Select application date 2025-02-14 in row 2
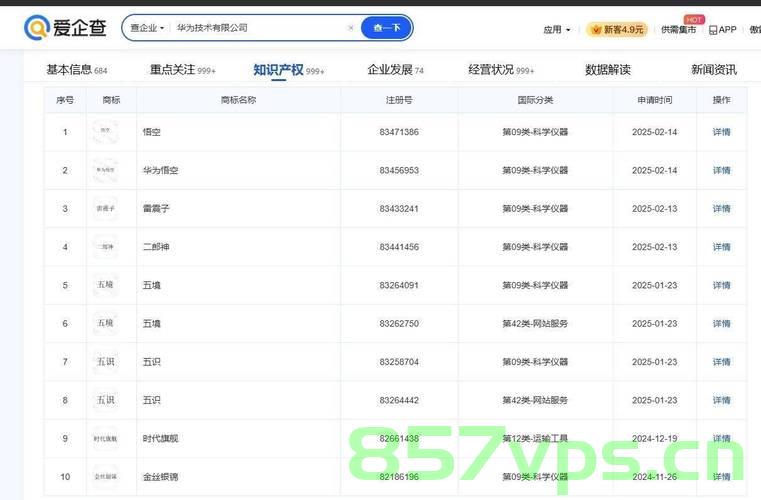 654,170
